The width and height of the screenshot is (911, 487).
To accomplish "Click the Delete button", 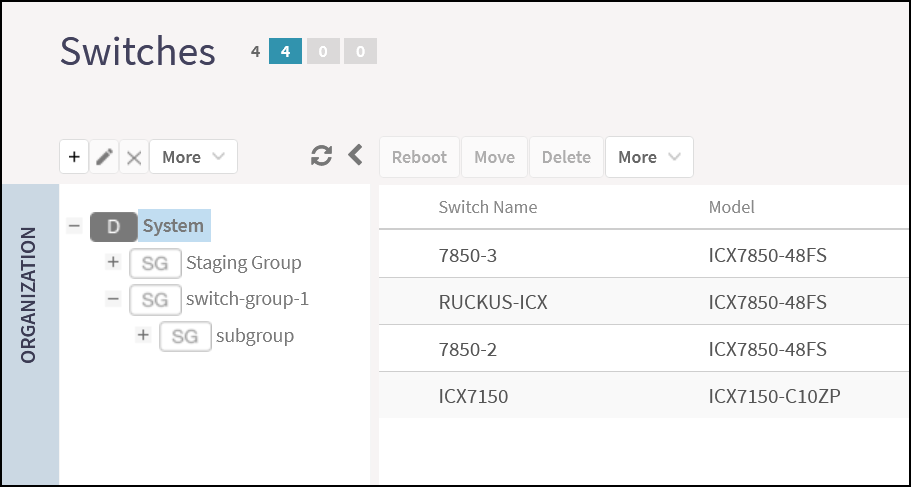I will 566,157.
